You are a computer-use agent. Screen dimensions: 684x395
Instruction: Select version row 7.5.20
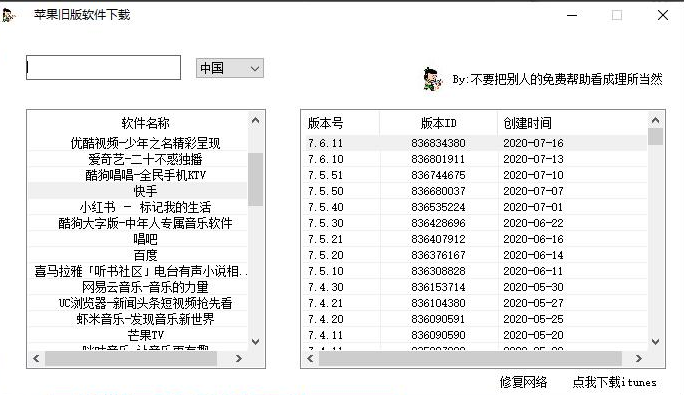[475, 255]
